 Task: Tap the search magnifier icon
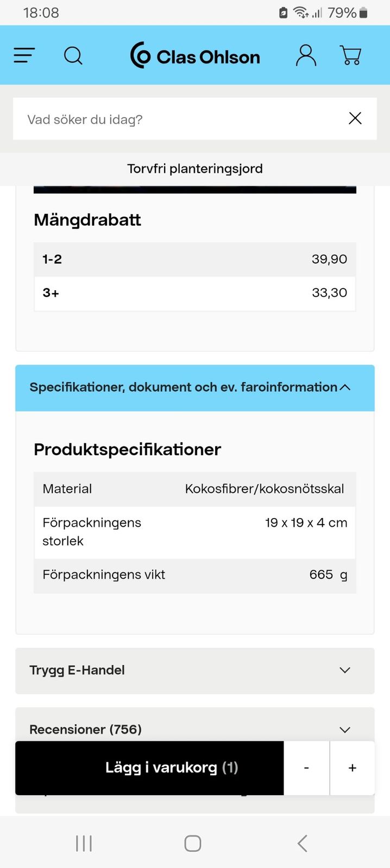click(x=73, y=55)
